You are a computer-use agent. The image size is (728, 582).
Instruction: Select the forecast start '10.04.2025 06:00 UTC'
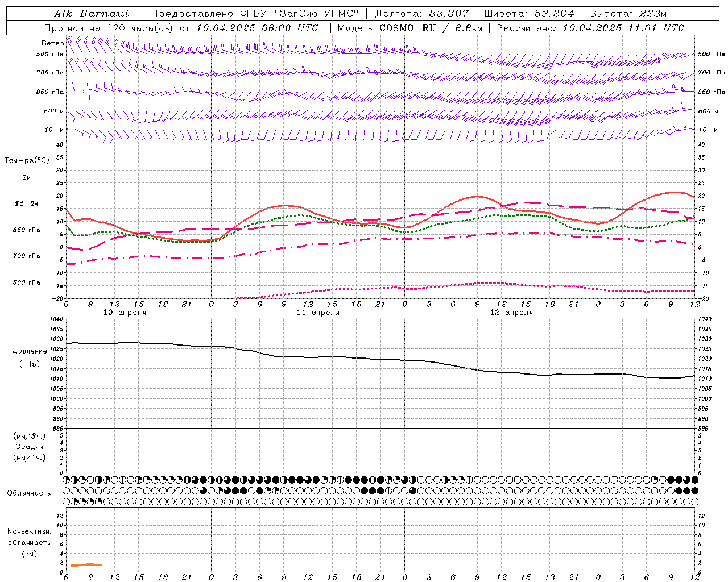257,28
